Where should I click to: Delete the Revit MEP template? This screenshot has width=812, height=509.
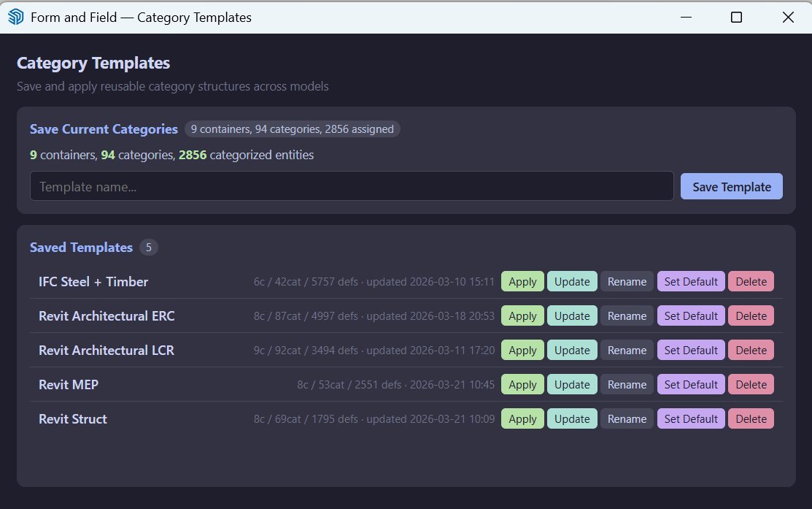751,384
